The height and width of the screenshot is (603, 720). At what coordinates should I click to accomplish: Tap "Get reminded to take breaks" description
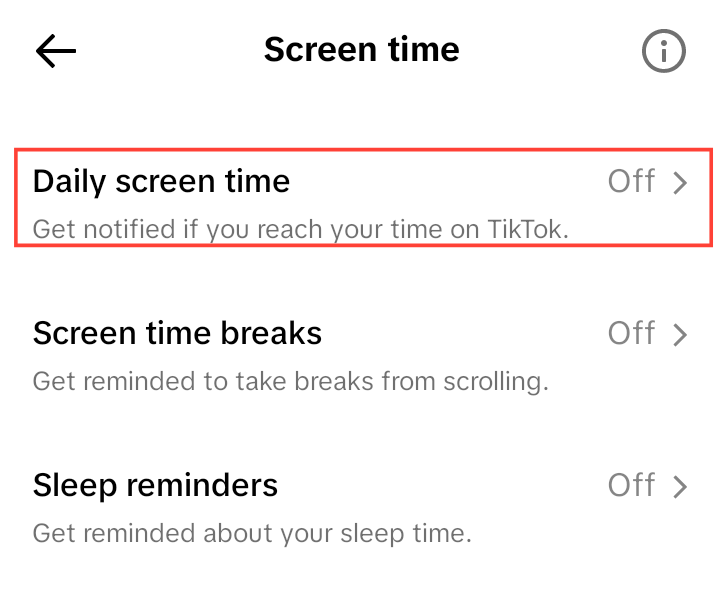click(x=290, y=381)
